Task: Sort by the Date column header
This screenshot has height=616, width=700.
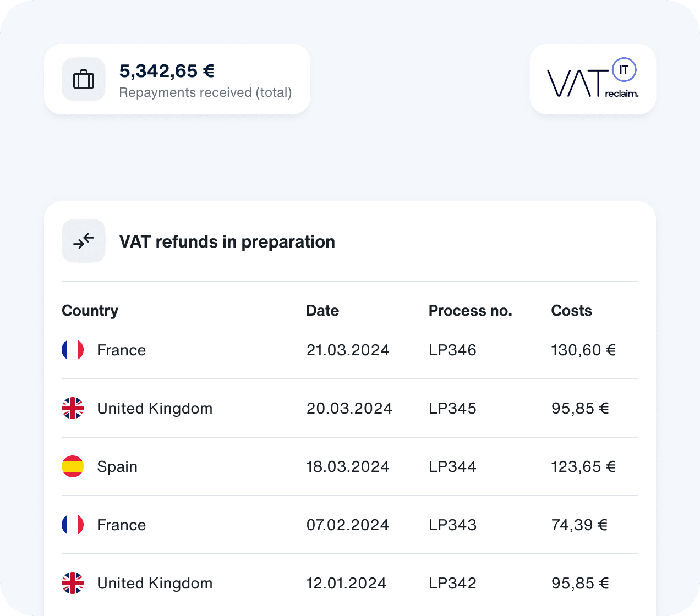Action: [322, 311]
